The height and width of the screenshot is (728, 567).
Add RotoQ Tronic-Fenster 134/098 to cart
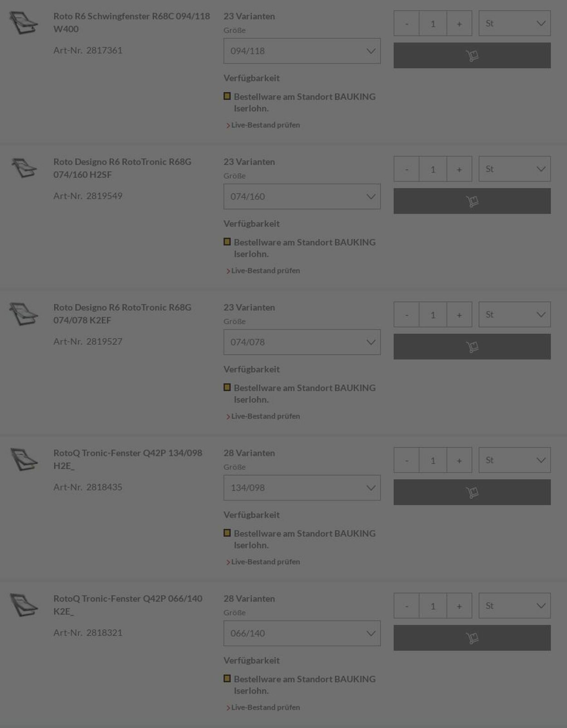point(472,492)
